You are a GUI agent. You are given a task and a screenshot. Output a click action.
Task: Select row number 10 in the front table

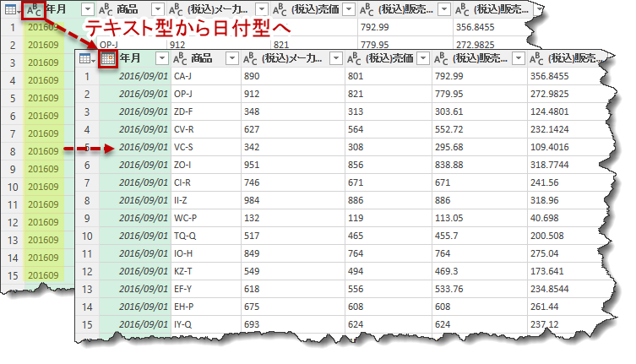tap(87, 236)
